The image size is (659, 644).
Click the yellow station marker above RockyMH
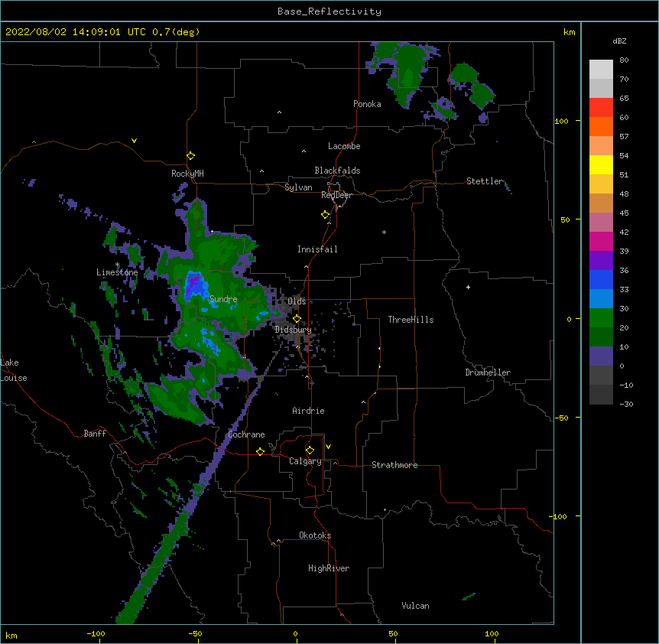[x=190, y=156]
